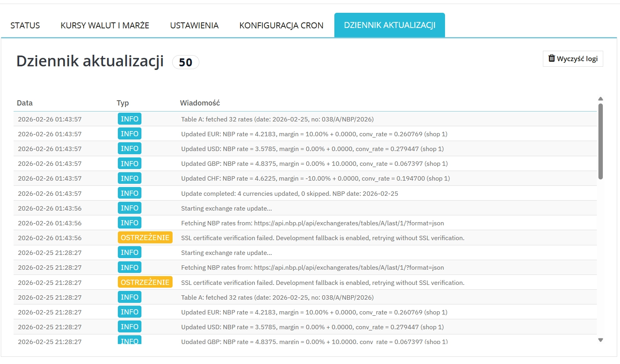The width and height of the screenshot is (620, 364).
Task: Click the Typ column header
Action: coord(123,103)
